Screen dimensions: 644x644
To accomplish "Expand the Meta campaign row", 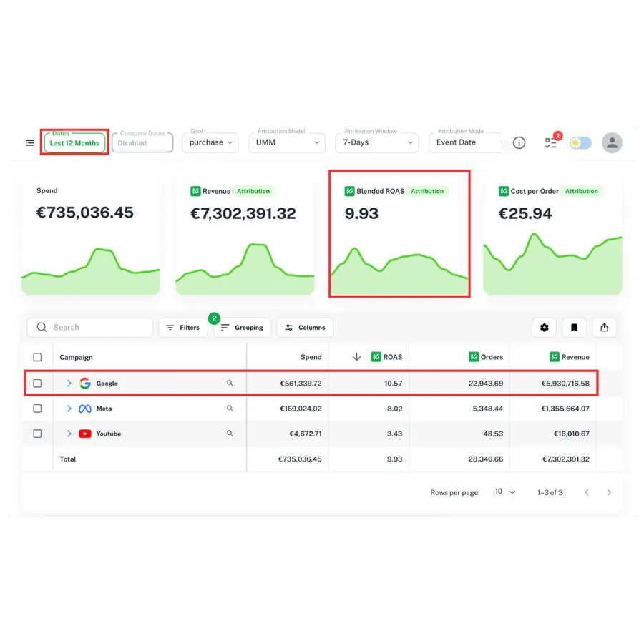I will coord(69,409).
